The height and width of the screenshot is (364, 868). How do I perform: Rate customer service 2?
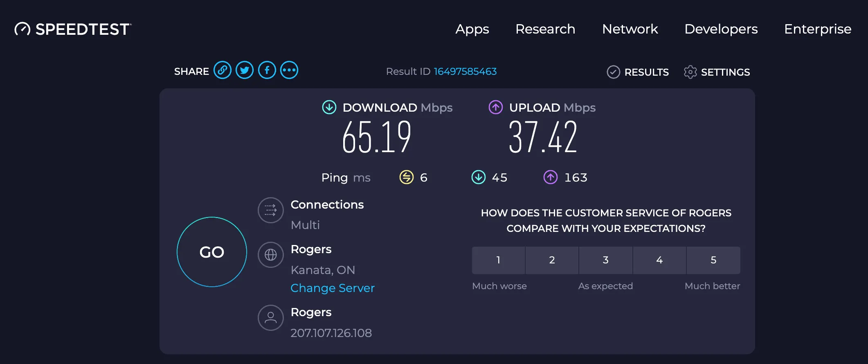coord(552,260)
